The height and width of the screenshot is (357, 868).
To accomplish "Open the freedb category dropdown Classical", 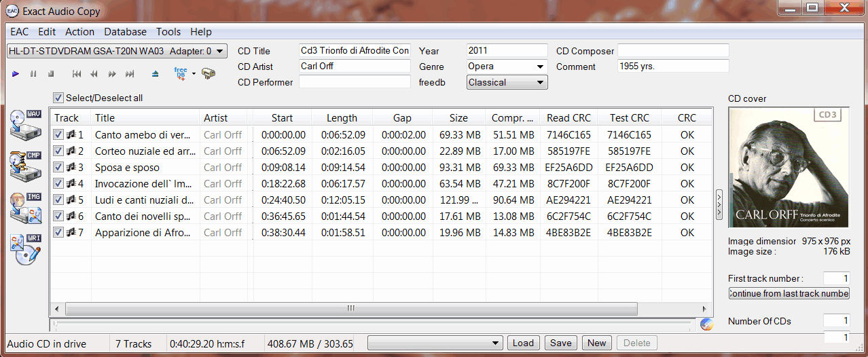I will tap(507, 82).
